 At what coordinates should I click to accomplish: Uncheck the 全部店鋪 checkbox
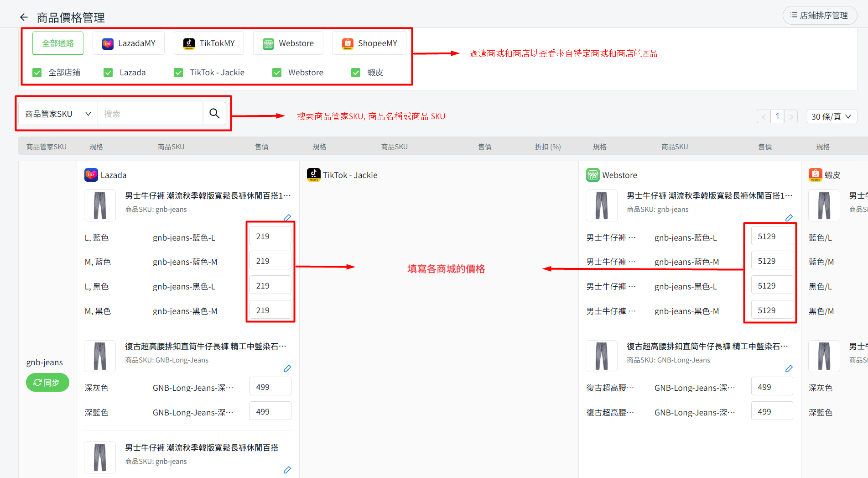coord(37,73)
